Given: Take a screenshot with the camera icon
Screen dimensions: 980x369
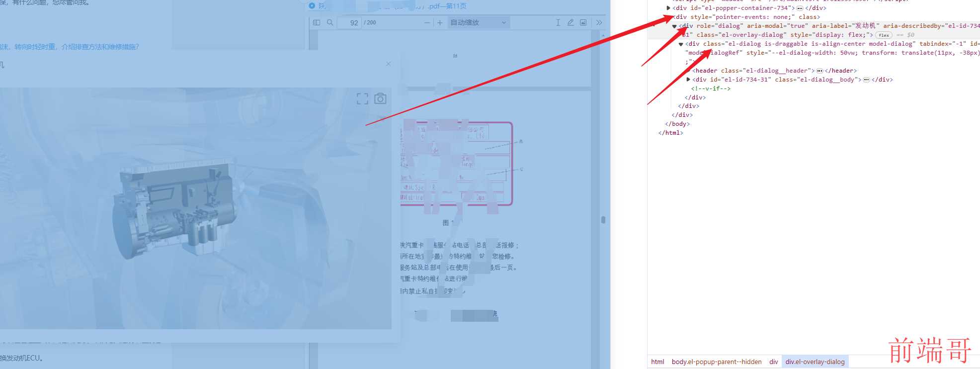Looking at the screenshot, I should [380, 98].
